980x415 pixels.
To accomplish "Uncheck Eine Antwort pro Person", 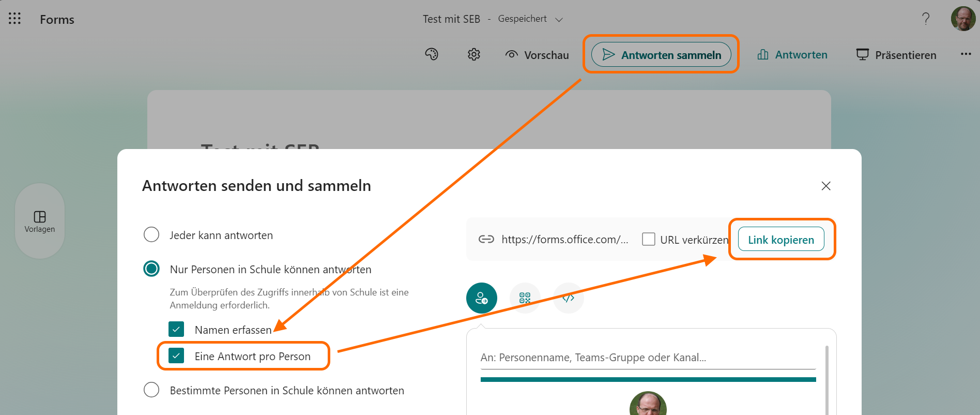I will click(176, 356).
